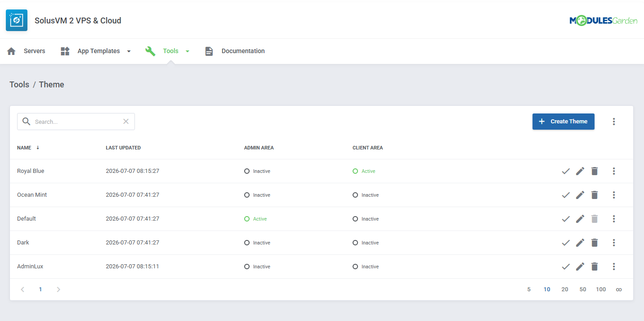Click AdminLux timestamp 2026-07-07 08:15:11
The width and height of the screenshot is (644, 321).
tap(132, 267)
